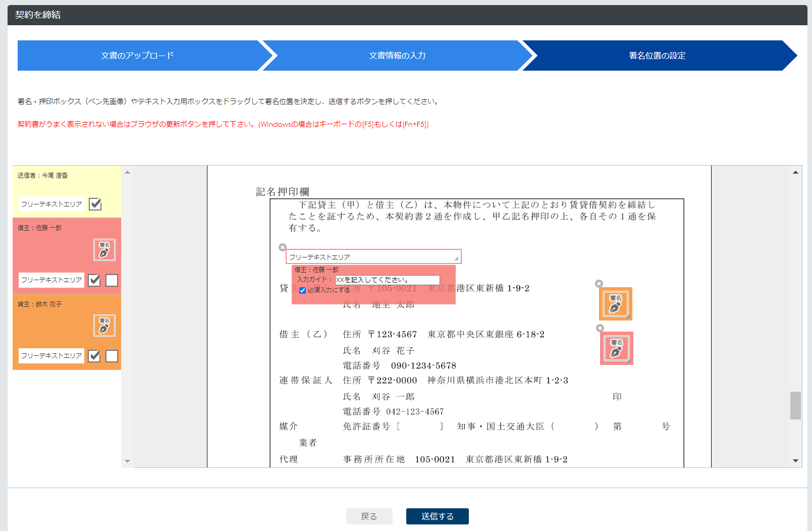Go to the 文書のアップロード step
The width and height of the screenshot is (812, 531).
(137, 56)
